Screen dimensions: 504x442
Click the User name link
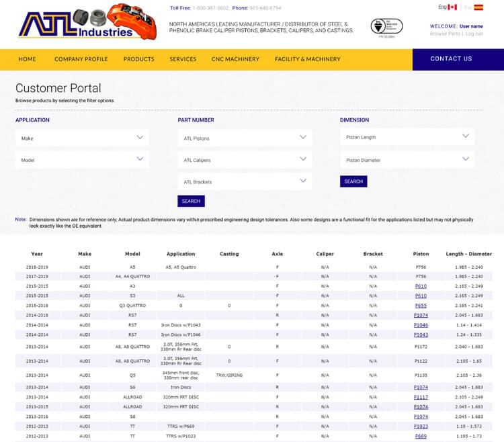[x=471, y=26]
